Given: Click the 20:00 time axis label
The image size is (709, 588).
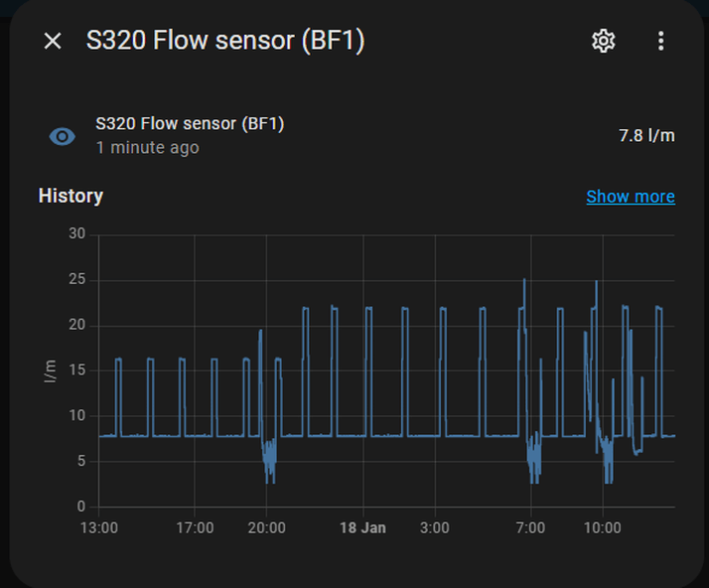Looking at the screenshot, I should click(x=266, y=528).
